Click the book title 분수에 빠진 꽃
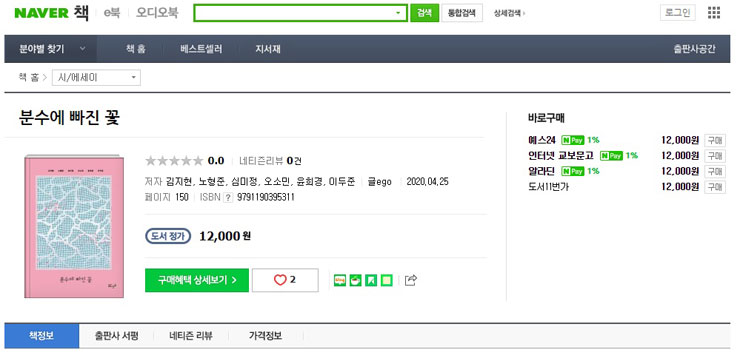 [69, 118]
